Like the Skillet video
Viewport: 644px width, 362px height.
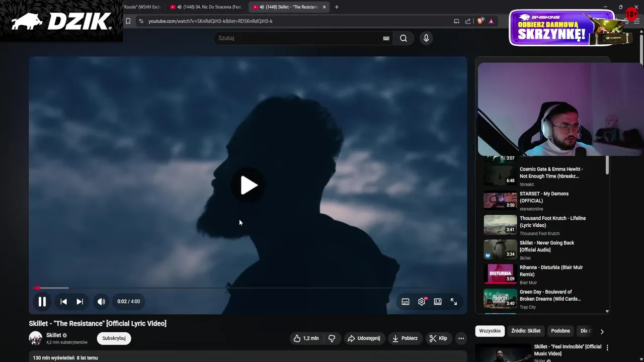[x=306, y=338]
